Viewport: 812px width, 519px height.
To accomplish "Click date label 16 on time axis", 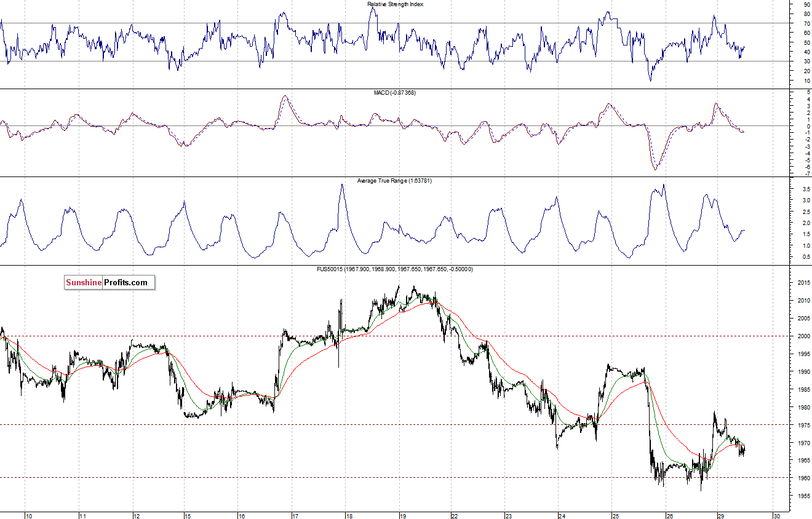I will click(242, 516).
